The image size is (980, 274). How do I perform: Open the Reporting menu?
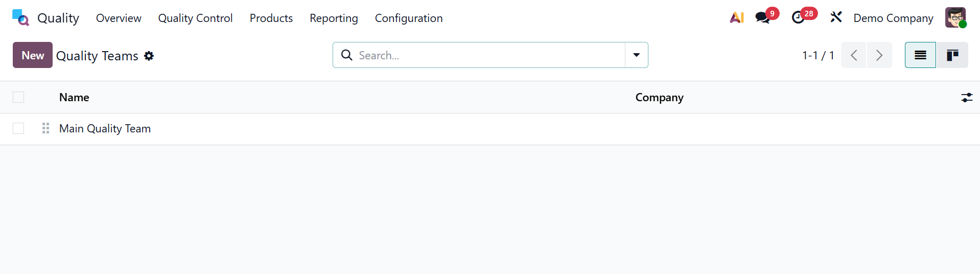coord(334,18)
